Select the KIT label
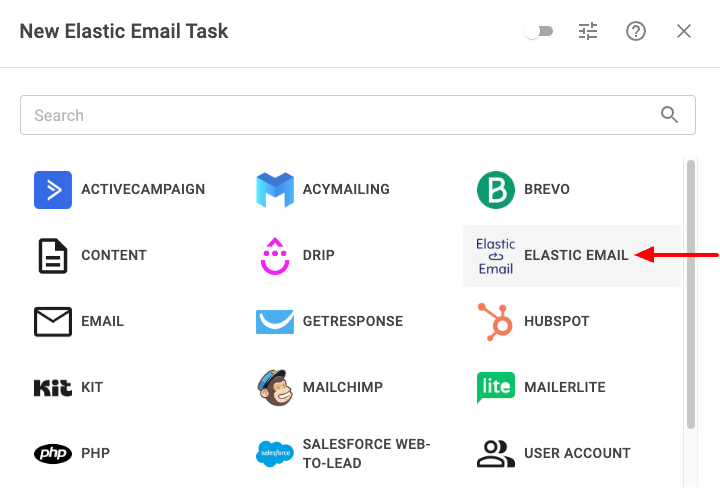The image size is (720, 499). click(x=92, y=387)
